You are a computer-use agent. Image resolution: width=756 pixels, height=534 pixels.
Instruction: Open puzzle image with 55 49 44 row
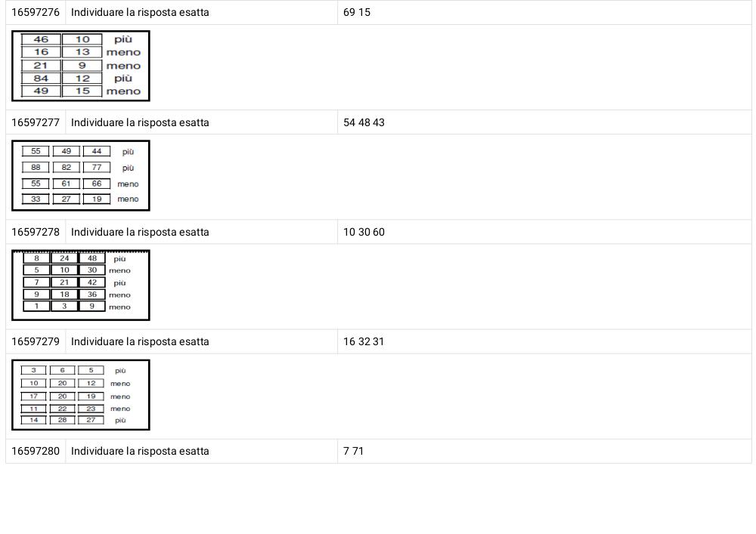(81, 176)
